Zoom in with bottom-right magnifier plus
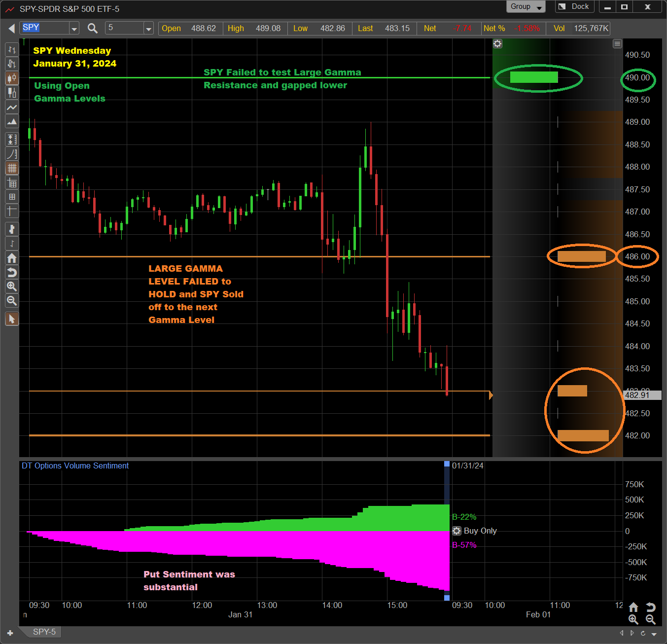Viewport: 667px width, 644px height. tap(633, 620)
